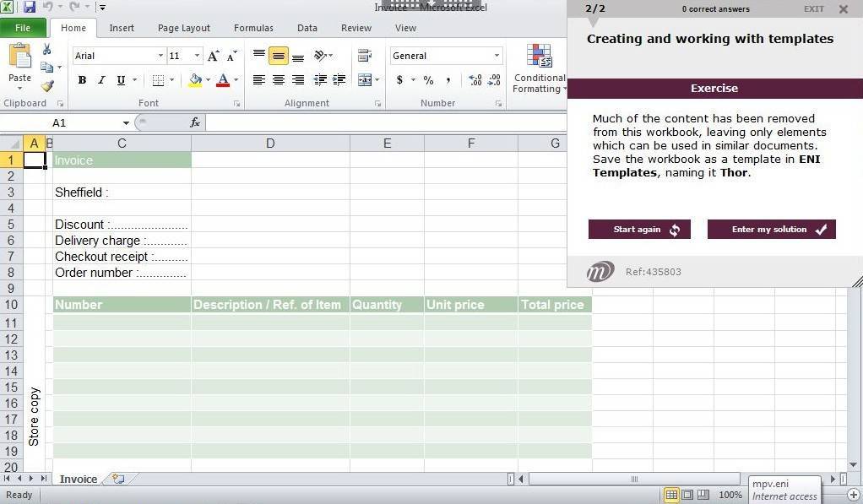Click the yellow Fill Color swatch
Viewport: 863px width, 504px height.
pyautogui.click(x=195, y=80)
